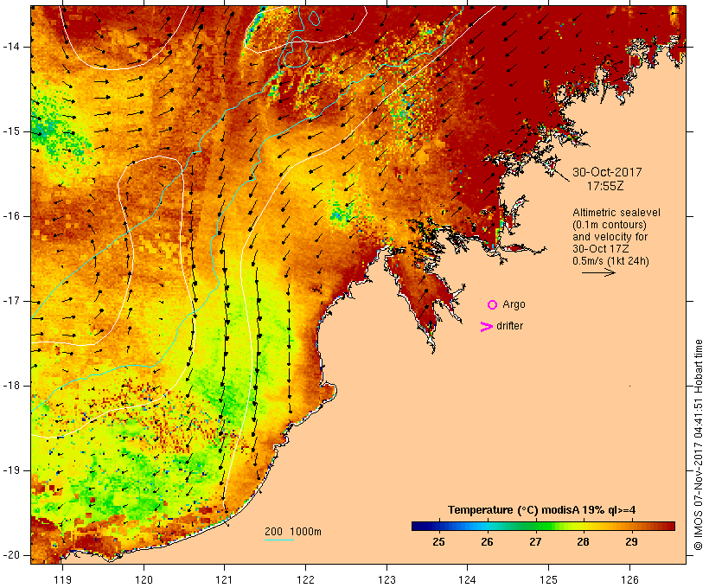Click the 121 longitude axis label
Image resolution: width=709 pixels, height=588 pixels.
(x=224, y=580)
